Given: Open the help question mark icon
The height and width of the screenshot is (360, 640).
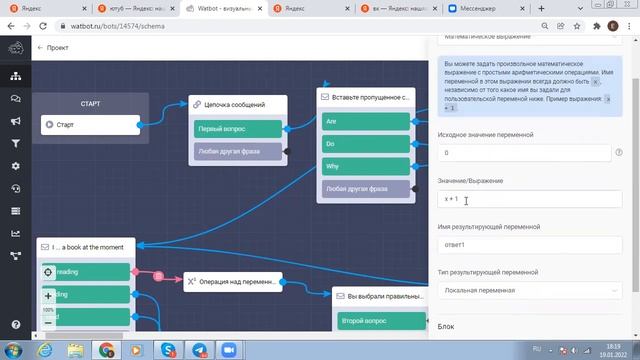Looking at the screenshot, I should click(16, 325).
